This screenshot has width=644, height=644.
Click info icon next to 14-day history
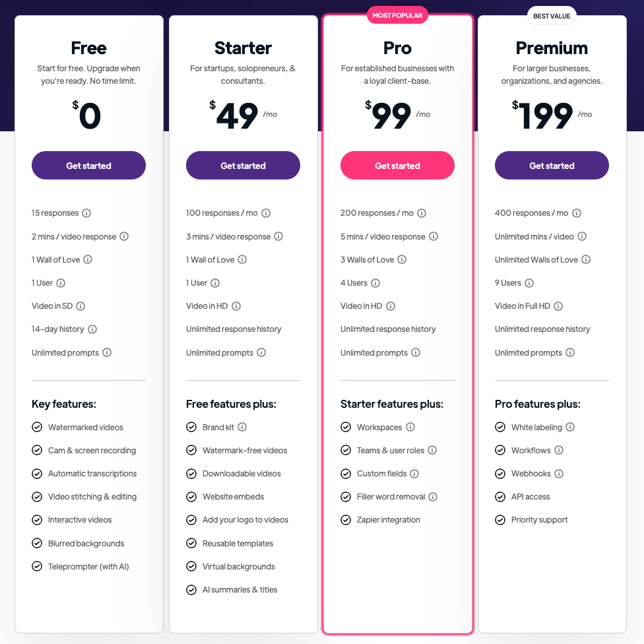(92, 329)
